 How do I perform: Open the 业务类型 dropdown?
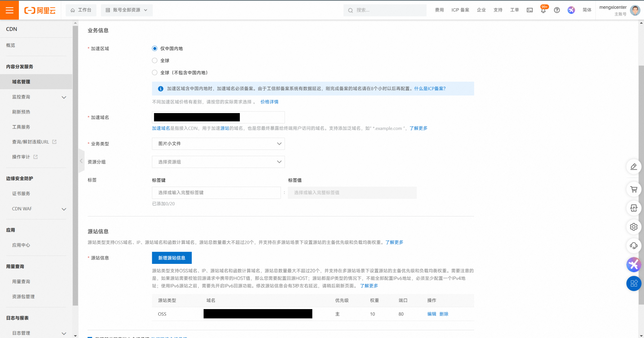(x=218, y=144)
